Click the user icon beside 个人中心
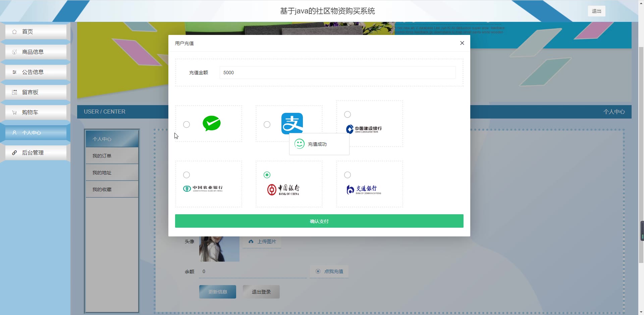The image size is (644, 315). [14, 133]
